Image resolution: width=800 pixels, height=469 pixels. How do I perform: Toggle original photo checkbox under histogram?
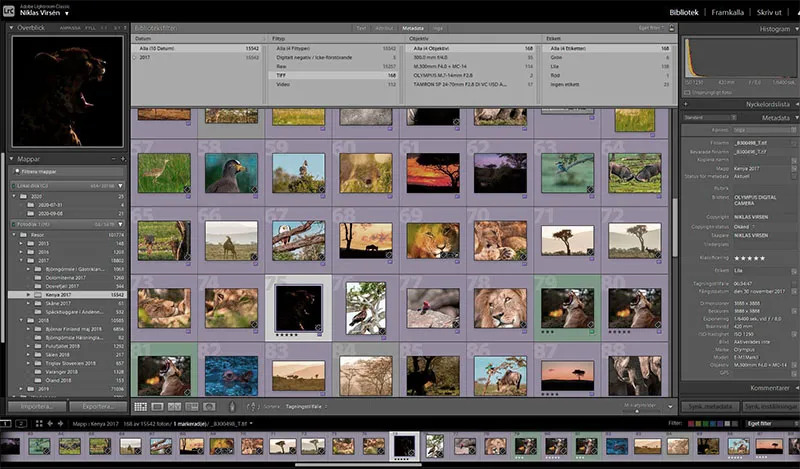pos(687,93)
